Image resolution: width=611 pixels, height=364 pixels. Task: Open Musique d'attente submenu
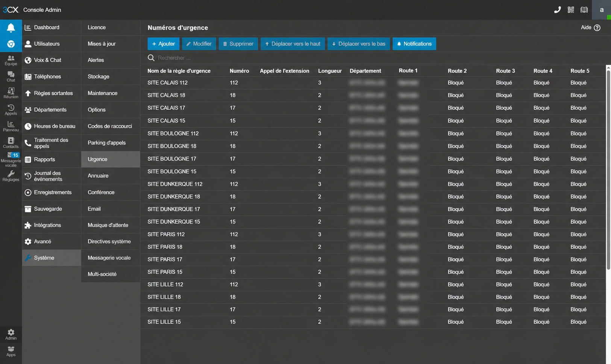[111, 225]
